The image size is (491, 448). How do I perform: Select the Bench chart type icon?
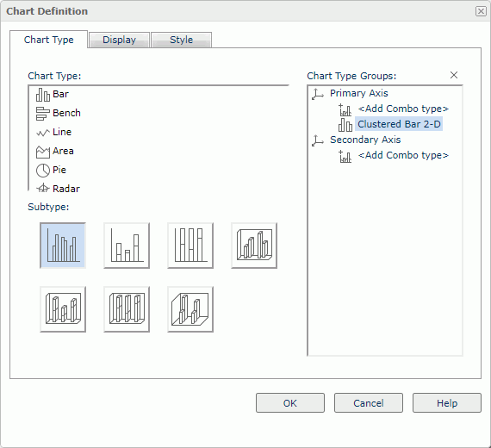coord(42,114)
